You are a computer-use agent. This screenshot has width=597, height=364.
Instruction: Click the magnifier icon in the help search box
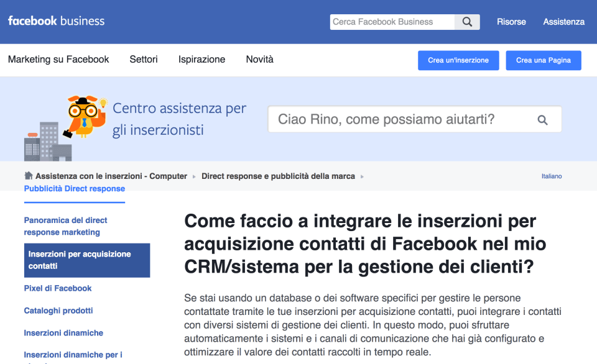(x=542, y=120)
